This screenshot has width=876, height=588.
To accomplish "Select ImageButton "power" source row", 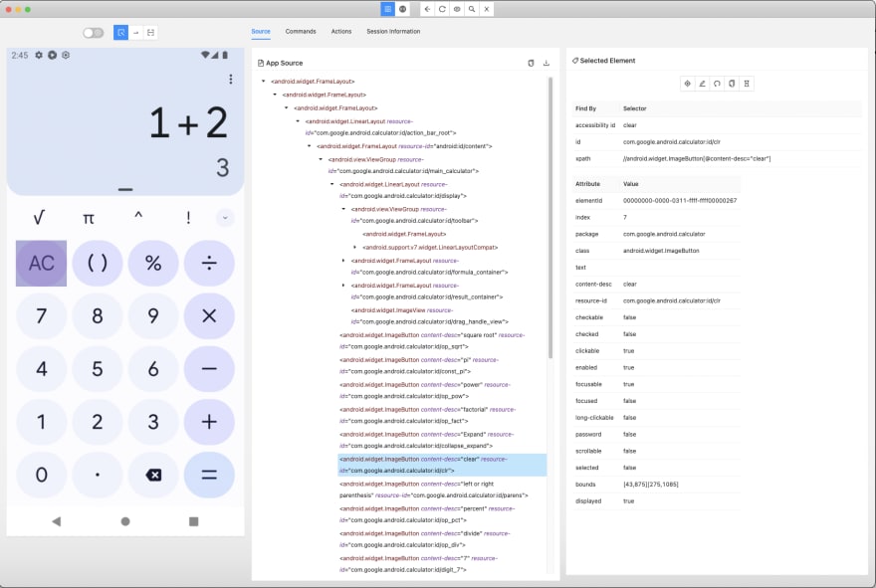I will click(425, 390).
